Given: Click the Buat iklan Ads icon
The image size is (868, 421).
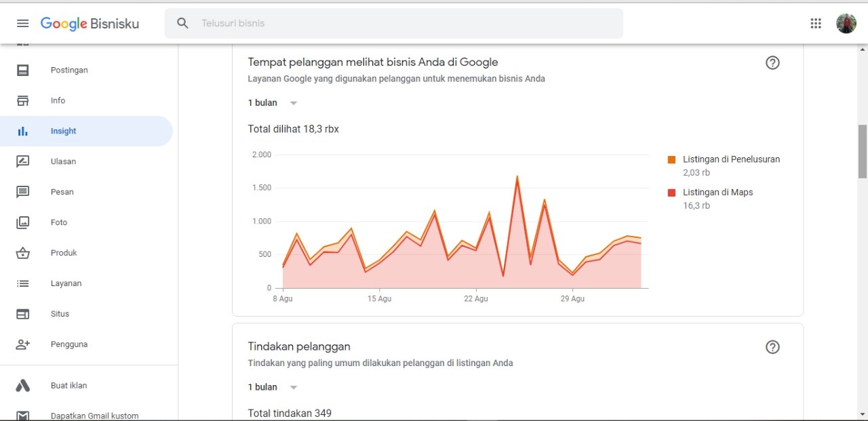Looking at the screenshot, I should tap(23, 386).
